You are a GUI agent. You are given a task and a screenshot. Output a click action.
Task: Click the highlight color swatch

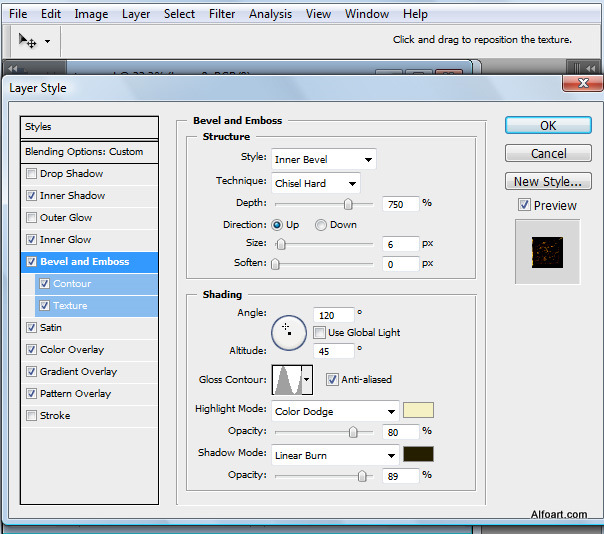pyautogui.click(x=418, y=411)
